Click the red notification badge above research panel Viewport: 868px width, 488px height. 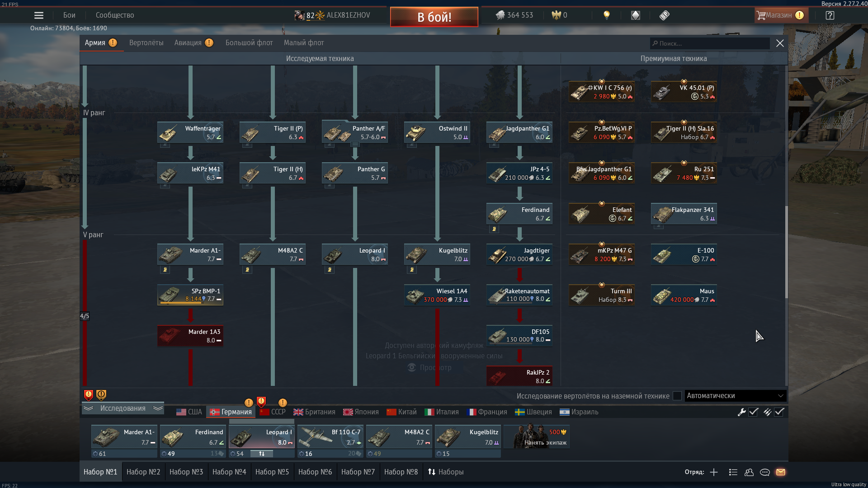[x=89, y=395]
